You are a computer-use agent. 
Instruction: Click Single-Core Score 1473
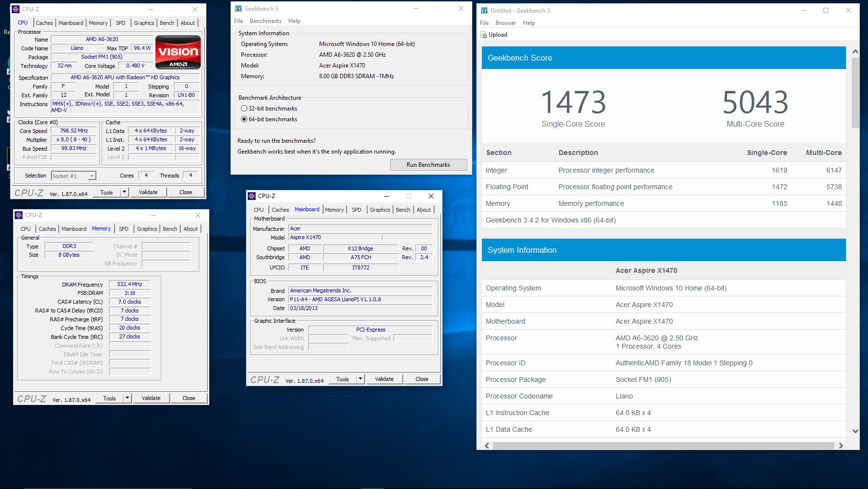[x=573, y=102]
